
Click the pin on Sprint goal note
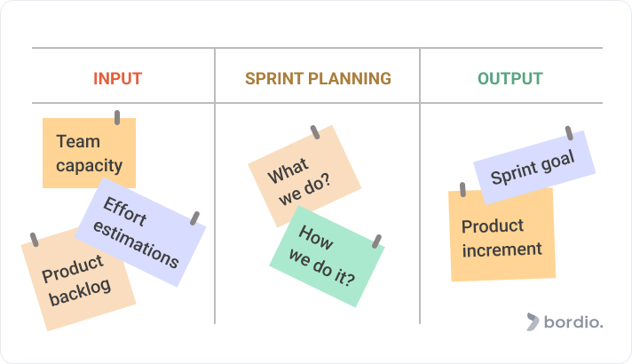(x=569, y=133)
